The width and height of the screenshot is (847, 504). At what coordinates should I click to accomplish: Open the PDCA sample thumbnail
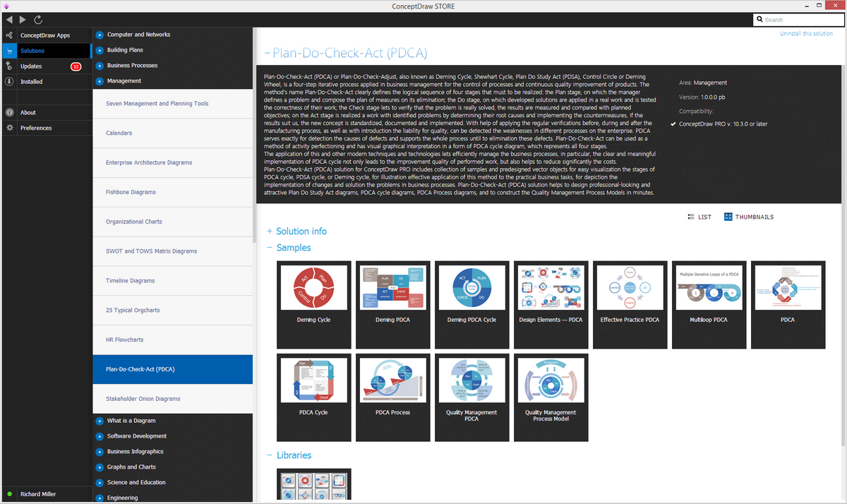(x=788, y=304)
